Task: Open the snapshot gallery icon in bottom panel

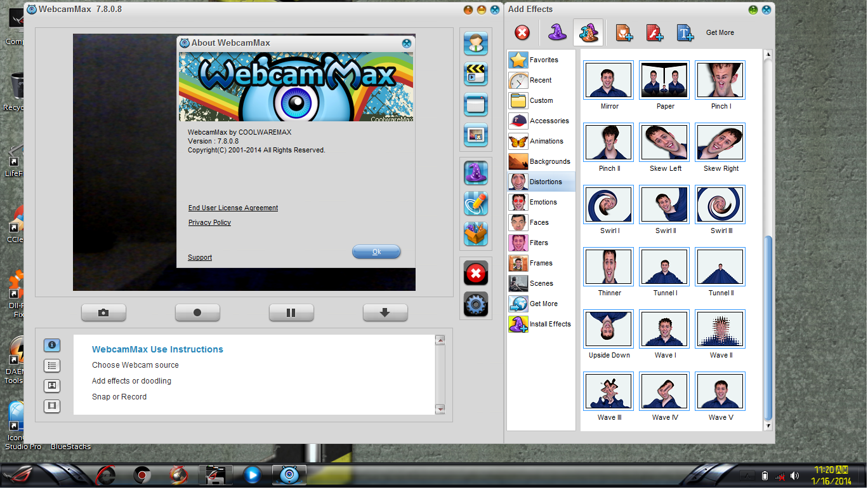Action: 52,385
